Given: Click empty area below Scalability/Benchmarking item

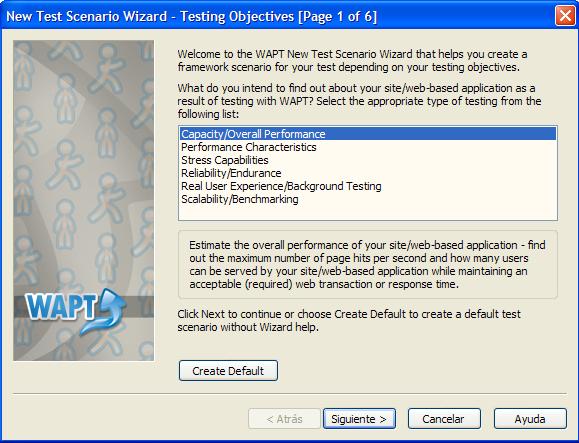Looking at the screenshot, I should coord(368,213).
